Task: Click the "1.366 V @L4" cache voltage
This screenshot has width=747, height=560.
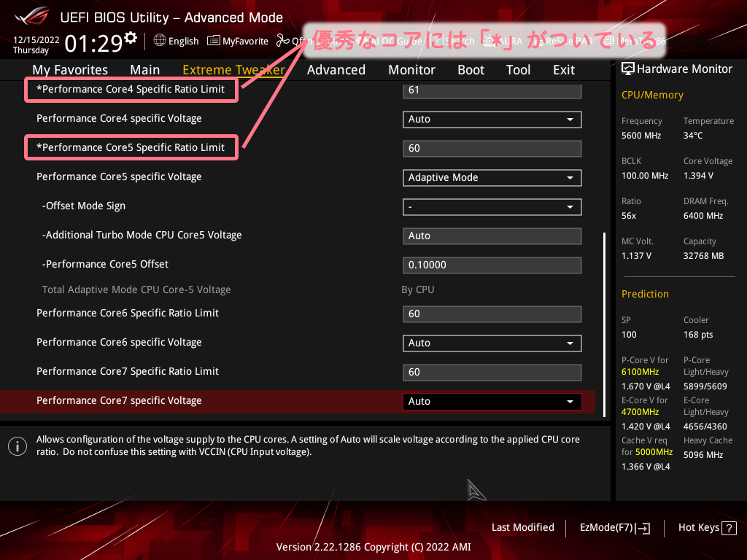Action: (x=646, y=466)
